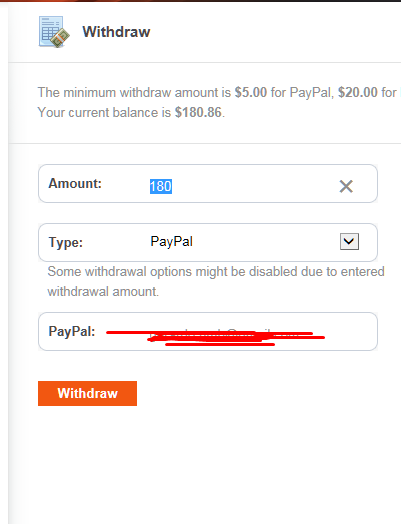Click the minimum withdraw amount sentence
The height and width of the screenshot is (524, 401).
(219, 92)
